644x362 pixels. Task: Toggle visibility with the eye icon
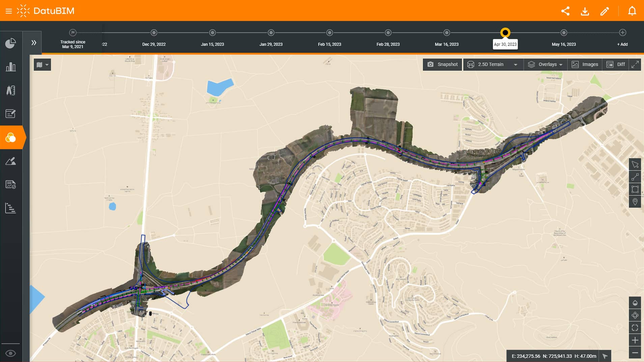pos(11,353)
